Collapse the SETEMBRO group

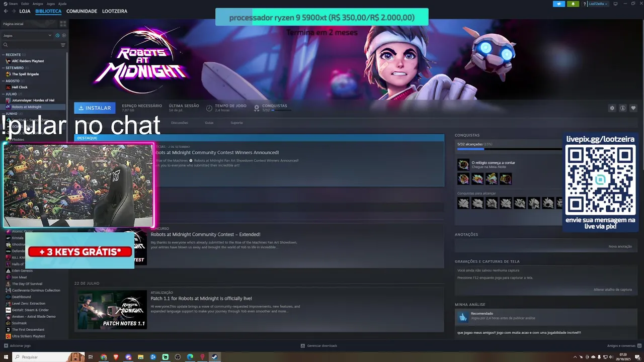coord(15,67)
